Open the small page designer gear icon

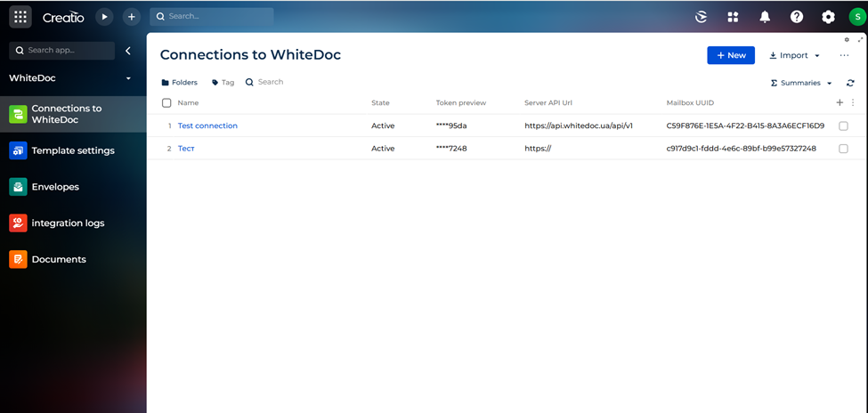click(847, 40)
